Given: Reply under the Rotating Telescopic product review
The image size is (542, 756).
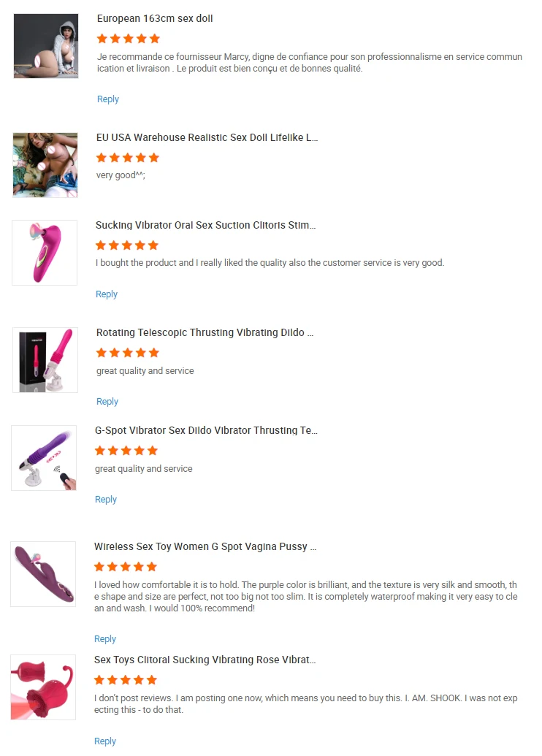Looking at the screenshot, I should pos(107,402).
